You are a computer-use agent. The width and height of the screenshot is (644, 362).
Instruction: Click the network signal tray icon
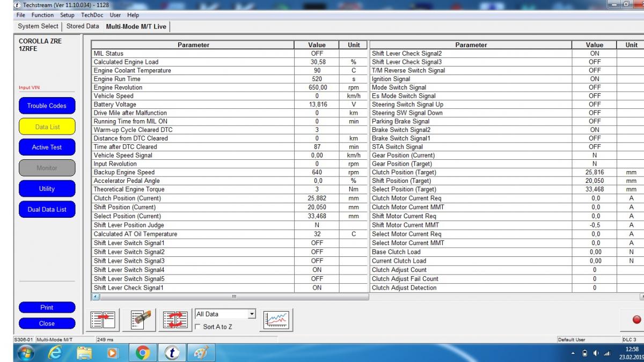tap(608, 353)
